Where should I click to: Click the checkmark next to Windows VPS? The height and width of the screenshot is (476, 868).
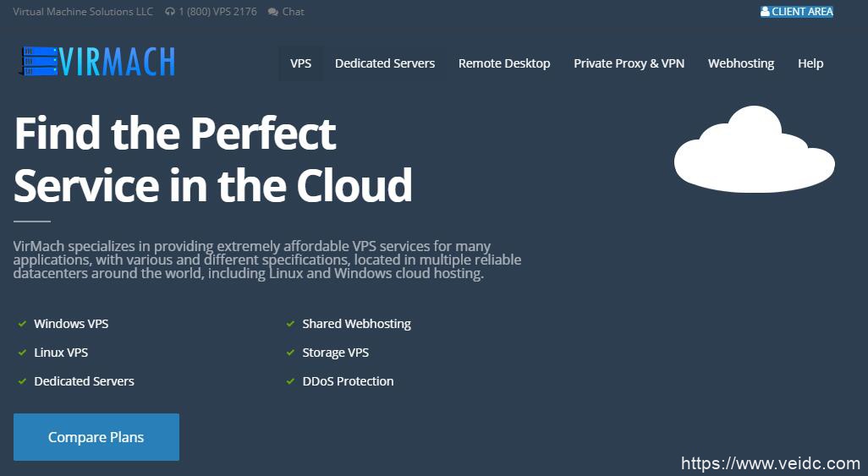22,324
